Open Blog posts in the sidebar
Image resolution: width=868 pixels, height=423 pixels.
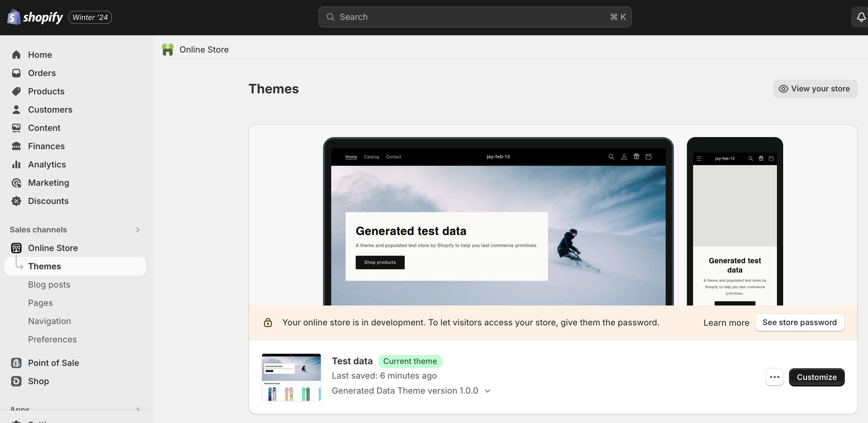[x=49, y=285]
